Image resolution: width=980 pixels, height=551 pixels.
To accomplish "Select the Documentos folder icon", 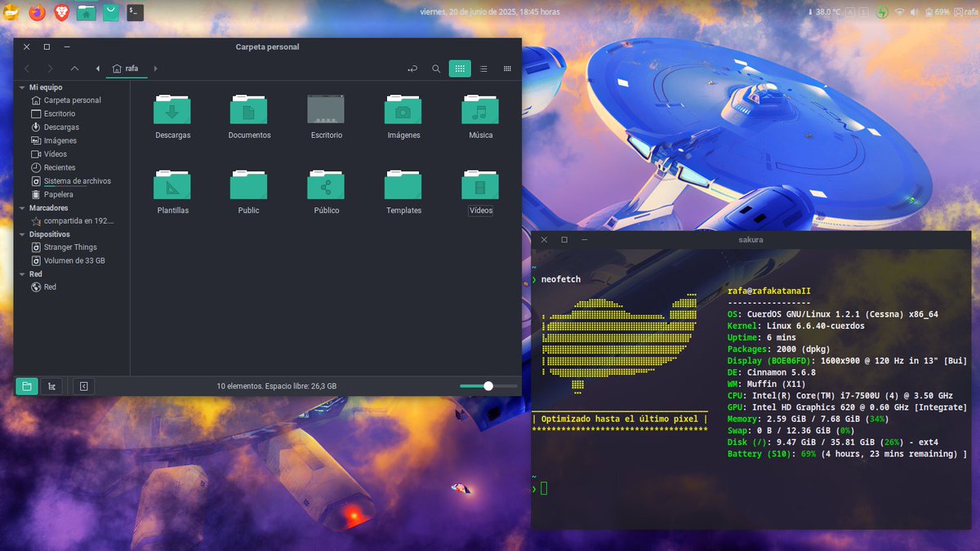I will tap(249, 109).
